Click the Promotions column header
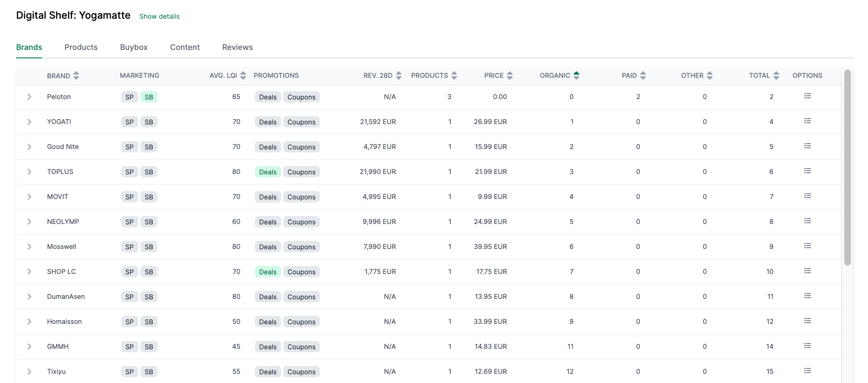 pos(276,75)
